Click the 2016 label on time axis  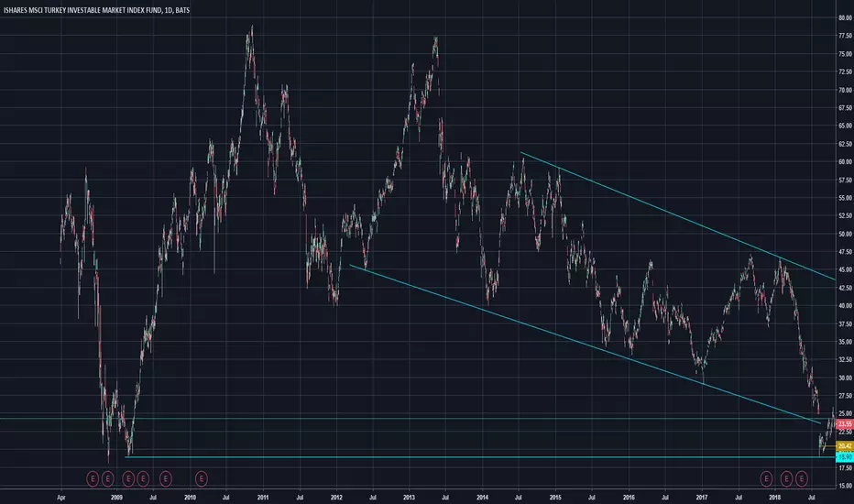(x=629, y=497)
